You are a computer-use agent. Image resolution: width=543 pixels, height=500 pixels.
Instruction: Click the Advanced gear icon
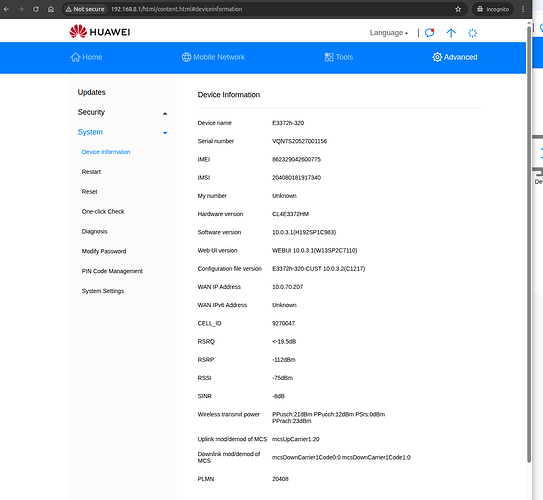tap(437, 57)
